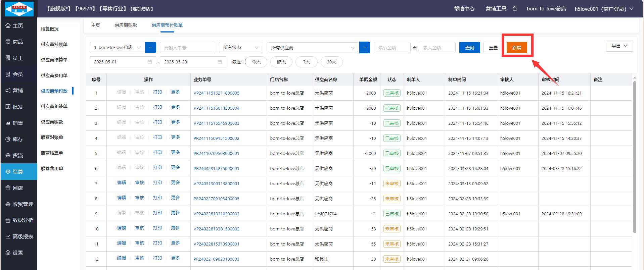Click the AIBAO logo
Viewport: 644px width, 270px height.
click(19, 9)
